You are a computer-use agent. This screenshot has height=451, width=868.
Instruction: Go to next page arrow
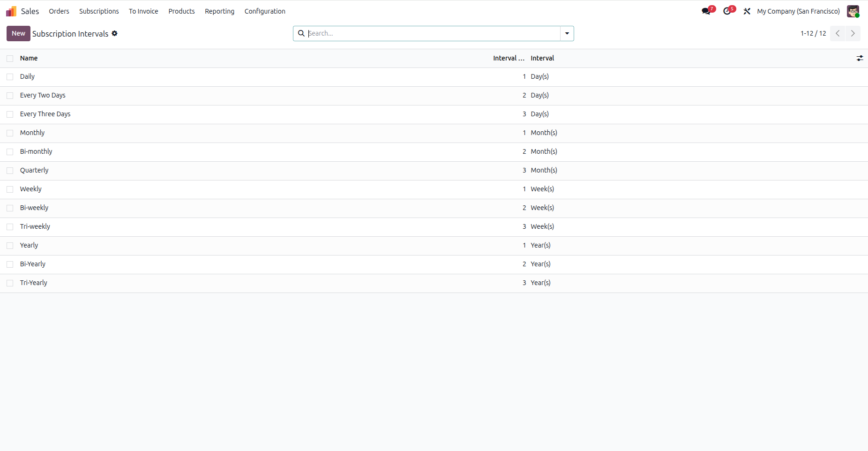coord(853,33)
